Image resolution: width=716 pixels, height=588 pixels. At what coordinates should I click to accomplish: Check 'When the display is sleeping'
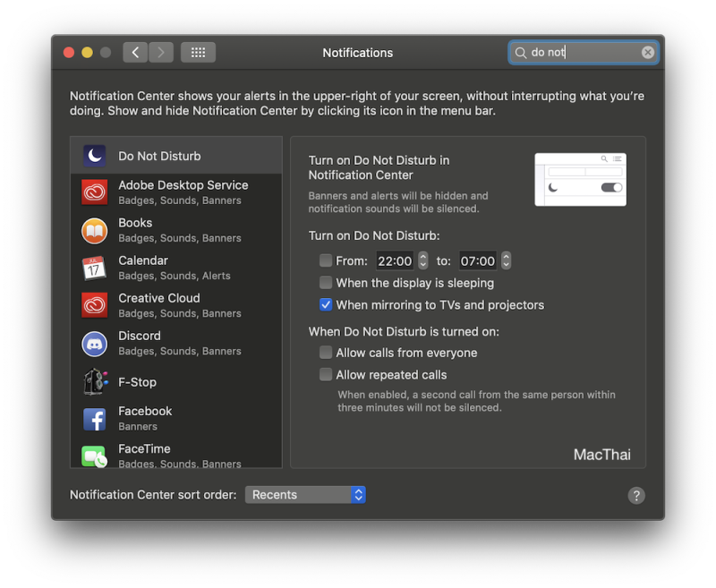pos(327,283)
